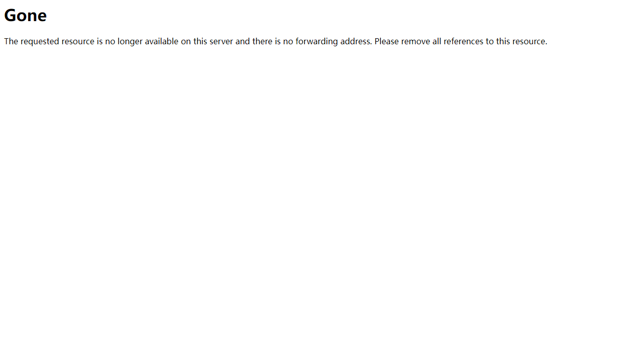Click the word "remove"
This screenshot has width=644, height=362.
416,41
